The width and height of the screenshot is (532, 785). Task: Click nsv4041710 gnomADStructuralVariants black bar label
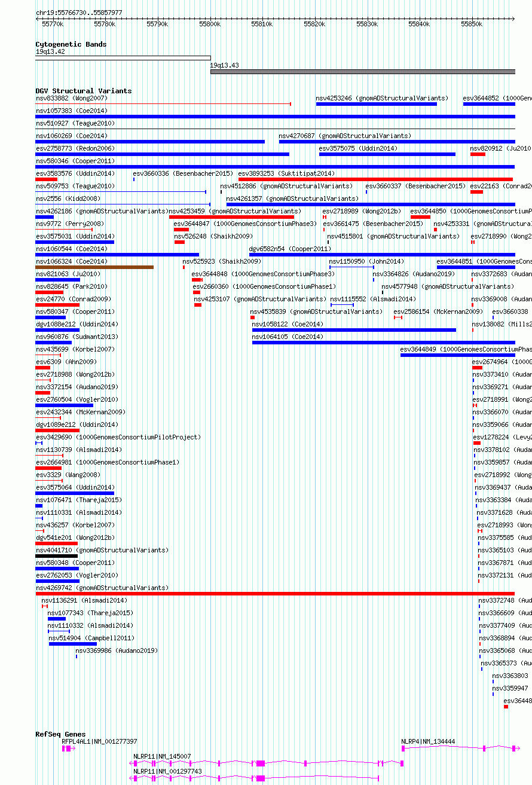102,550
